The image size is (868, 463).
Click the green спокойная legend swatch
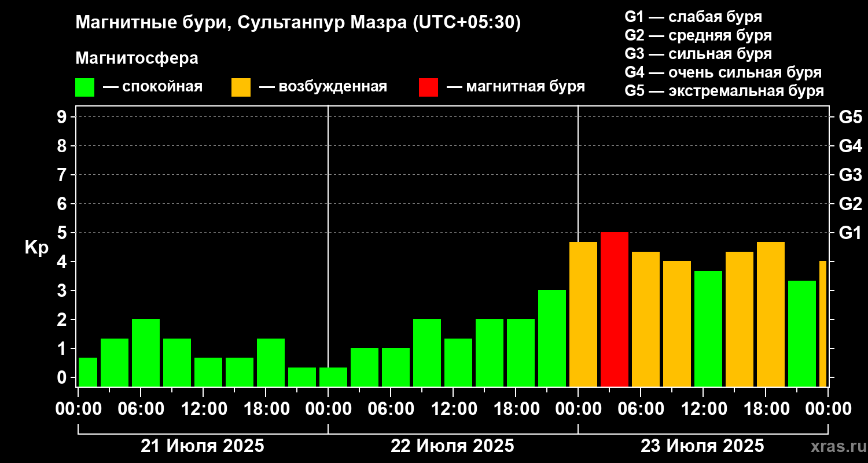coord(84,87)
